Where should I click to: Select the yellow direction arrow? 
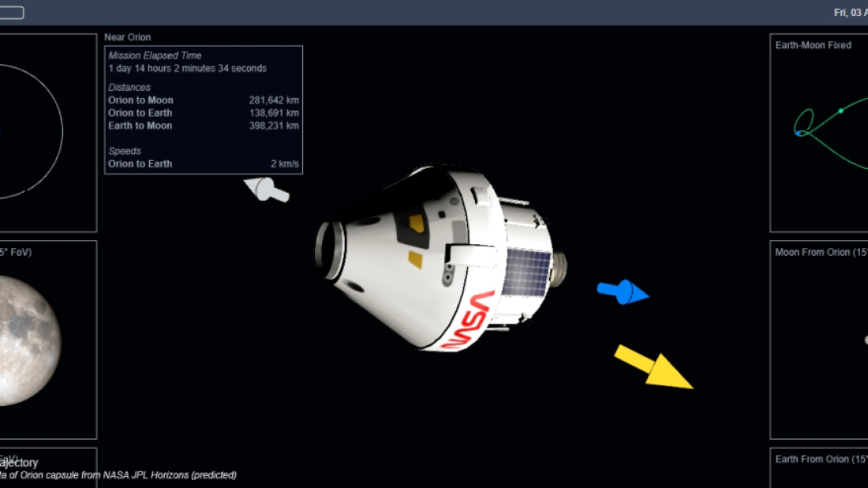[654, 366]
